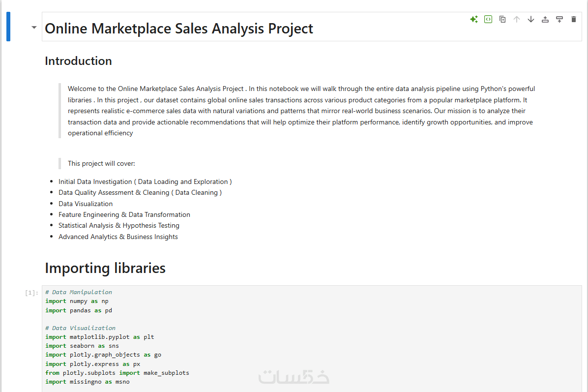Click the 'import pandas as pd' line

pyautogui.click(x=79, y=310)
